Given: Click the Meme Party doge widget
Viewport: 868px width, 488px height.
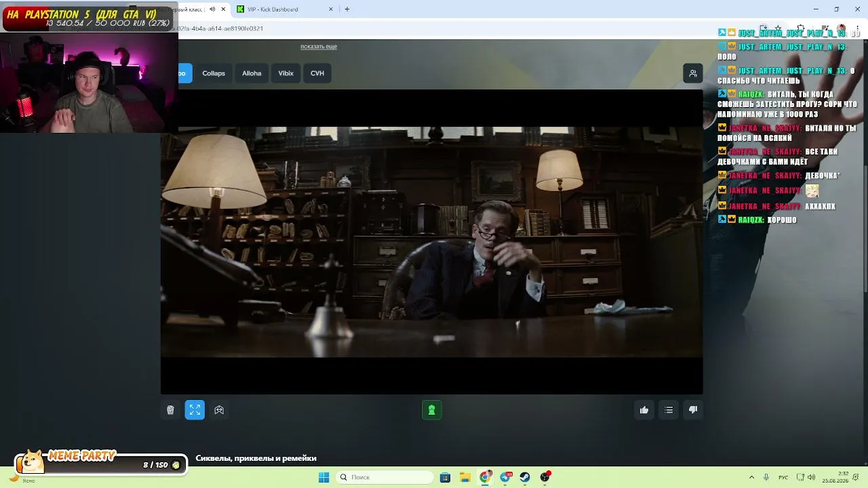Looking at the screenshot, I should pyautogui.click(x=100, y=462).
